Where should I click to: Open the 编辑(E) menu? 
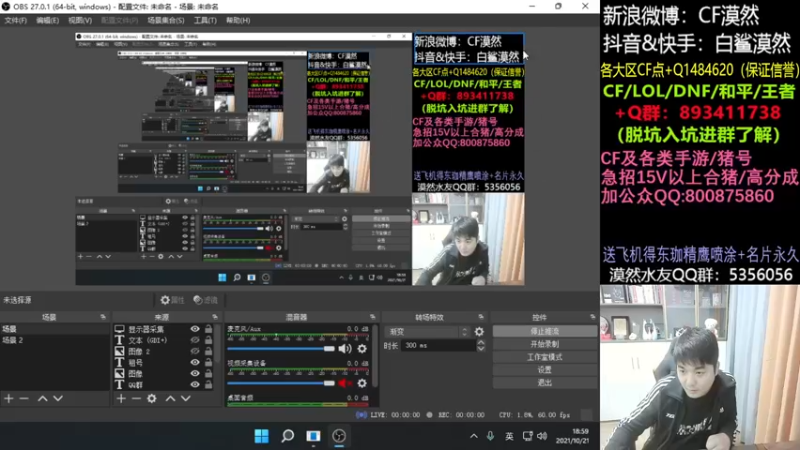click(47, 20)
